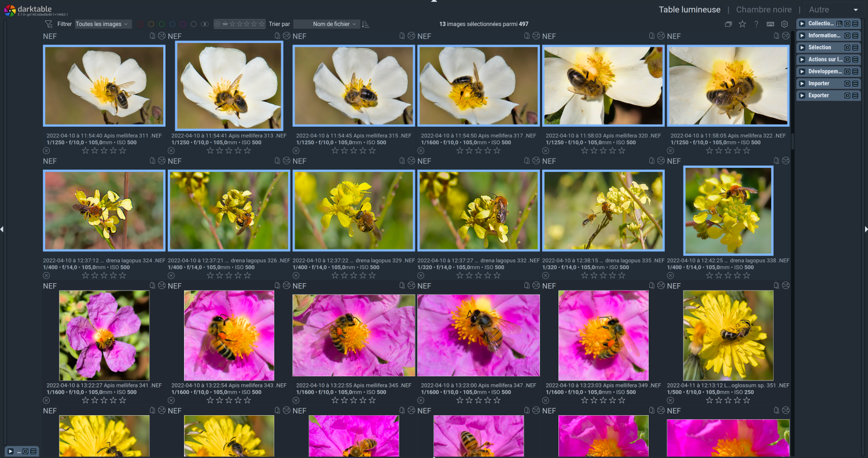Click the 'Trier par' label
Viewport: 868px width, 458px height.
tap(279, 24)
